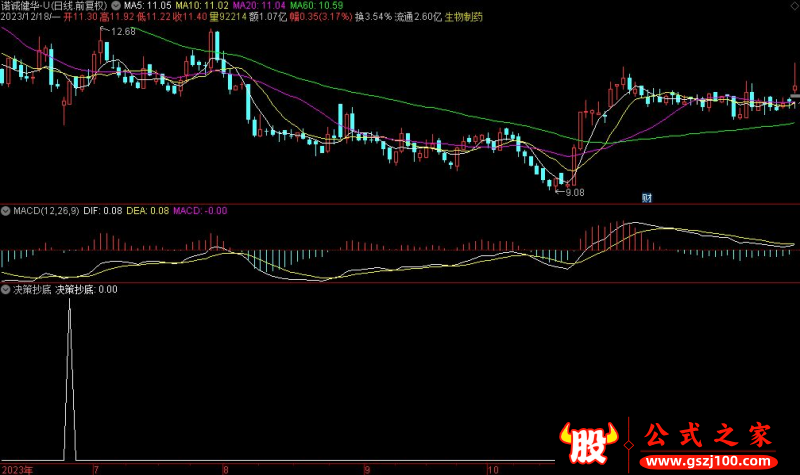Expand the 决策抄底 indicator dropdown arrow

[5, 289]
